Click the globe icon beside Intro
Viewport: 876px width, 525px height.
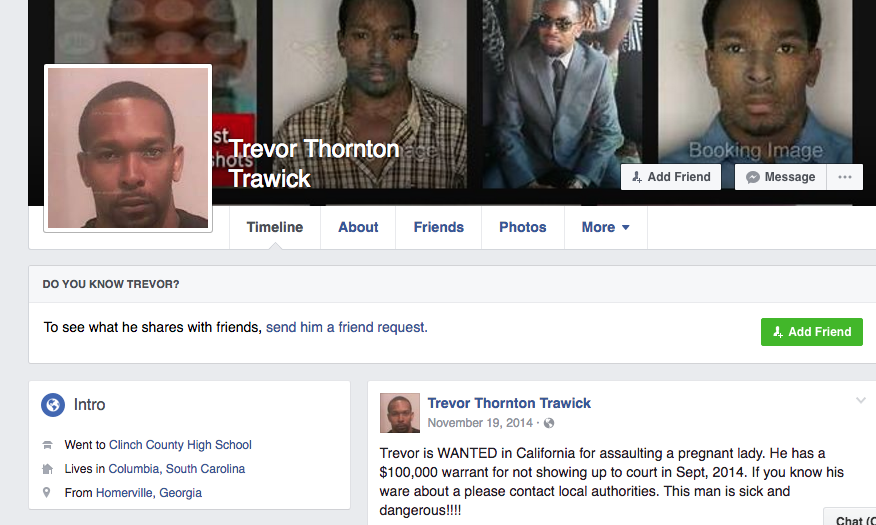coord(53,405)
